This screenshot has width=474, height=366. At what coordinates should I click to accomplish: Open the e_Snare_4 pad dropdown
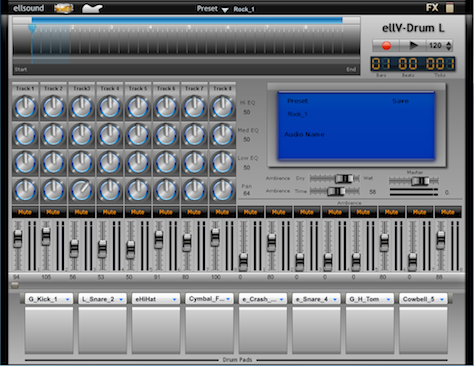(316, 299)
